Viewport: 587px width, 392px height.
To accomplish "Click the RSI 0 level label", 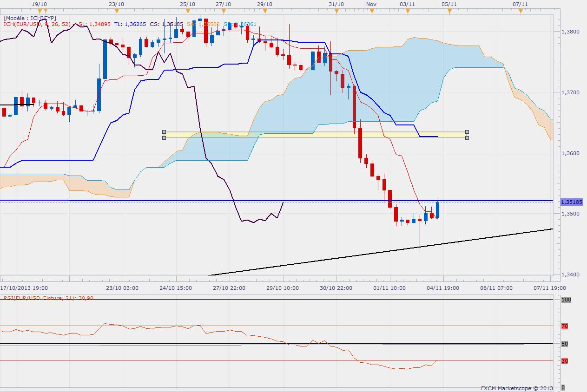I will click(563, 387).
